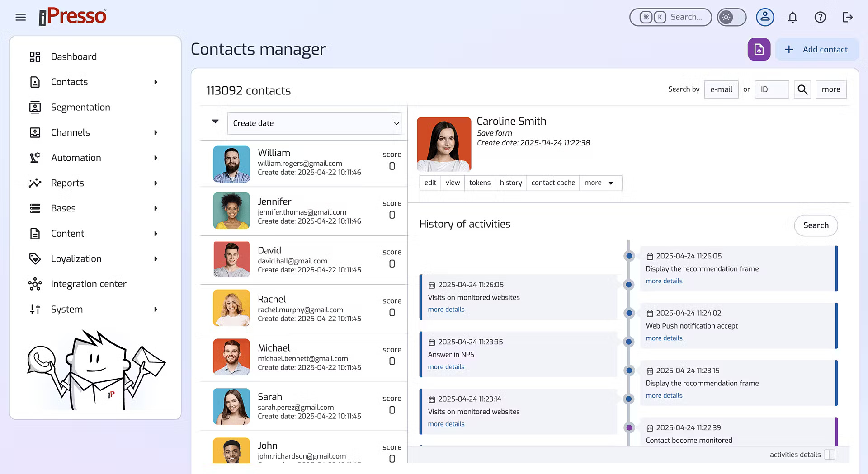
Task: Open the contact cache tab
Action: (x=553, y=183)
